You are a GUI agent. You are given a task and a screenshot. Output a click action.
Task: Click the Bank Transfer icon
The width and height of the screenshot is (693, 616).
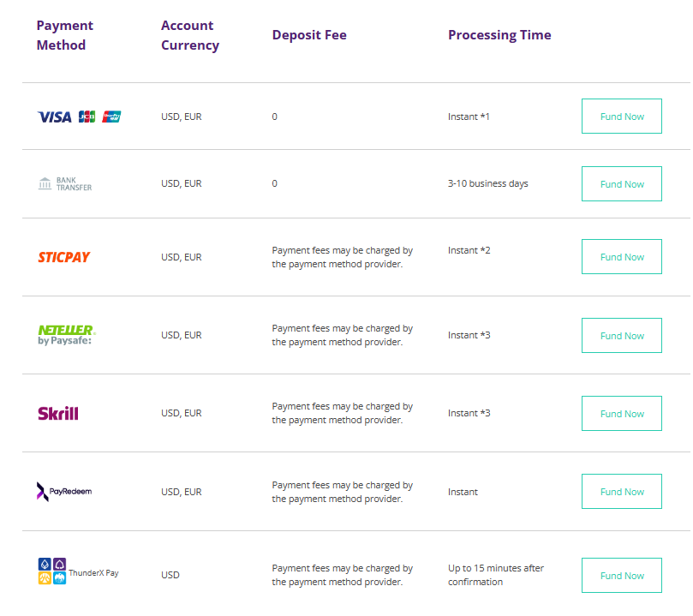point(64,183)
